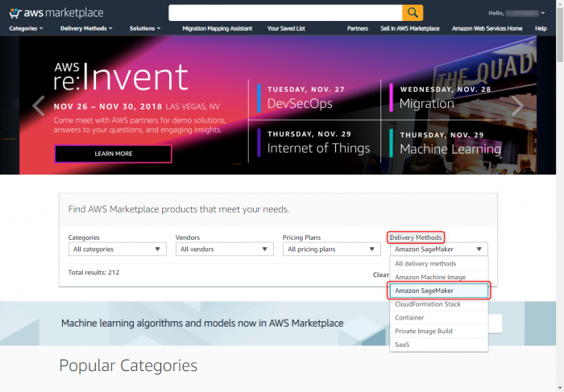This screenshot has width=564, height=392.
Task: Select Private Image Build option
Action: click(439, 332)
